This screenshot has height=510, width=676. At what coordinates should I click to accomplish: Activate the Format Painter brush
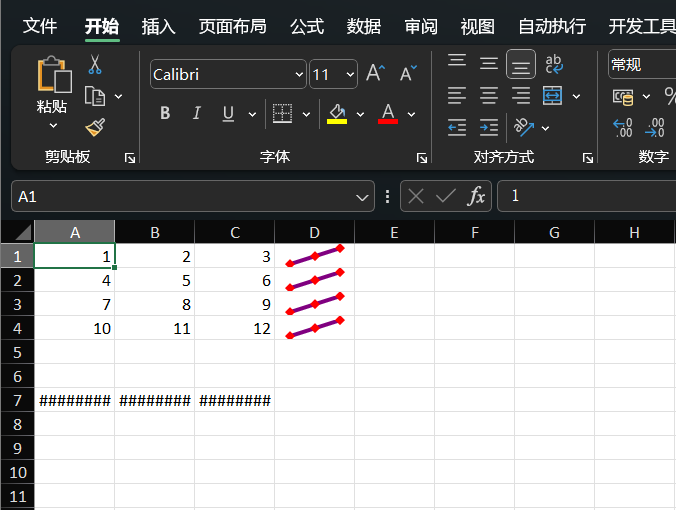point(95,127)
